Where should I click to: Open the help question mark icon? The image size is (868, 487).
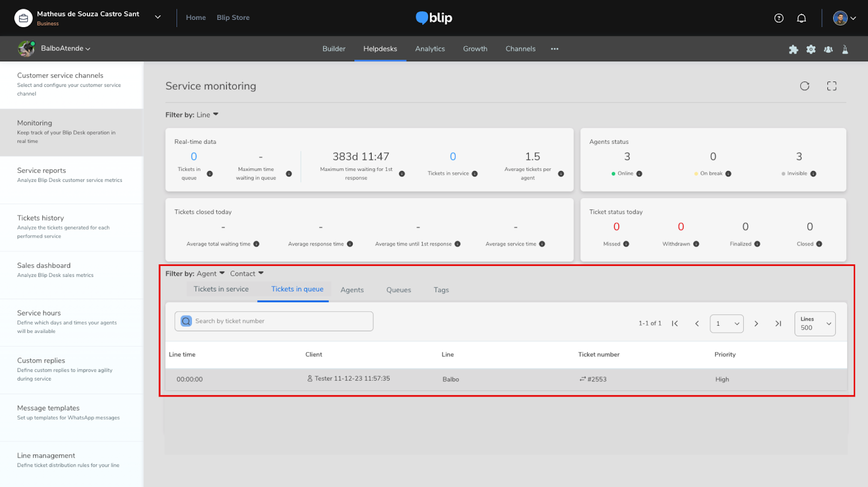(x=779, y=18)
